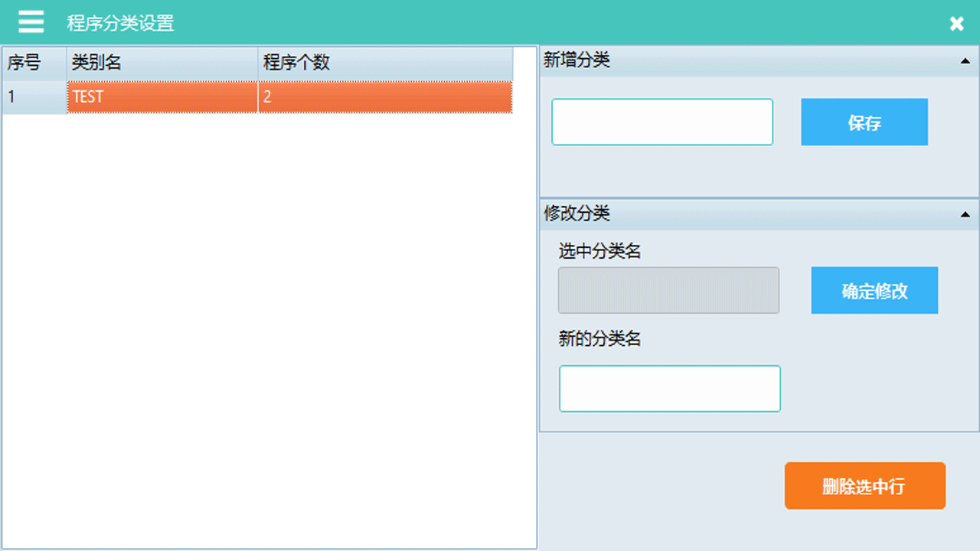Open the hamburger menu icon
980x551 pixels.
pyautogui.click(x=31, y=21)
